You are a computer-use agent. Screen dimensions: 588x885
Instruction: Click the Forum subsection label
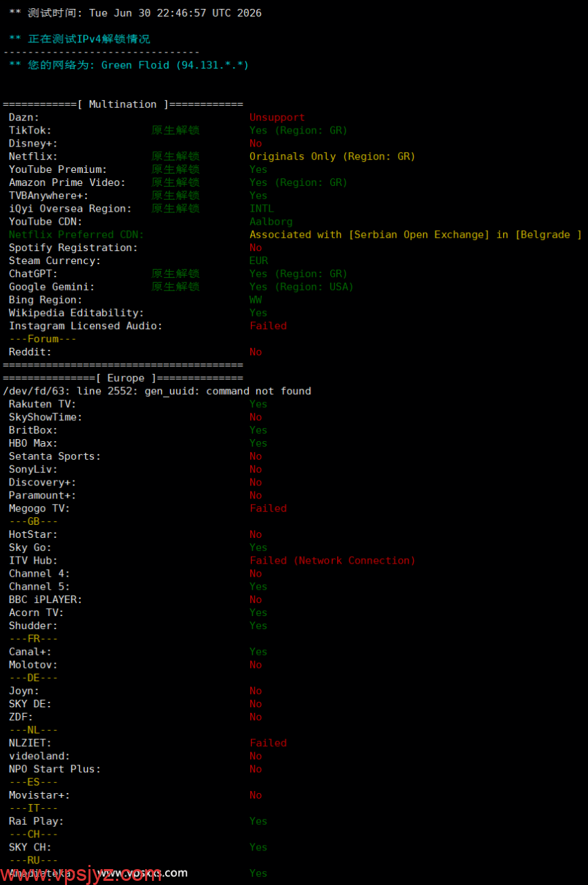(x=43, y=339)
